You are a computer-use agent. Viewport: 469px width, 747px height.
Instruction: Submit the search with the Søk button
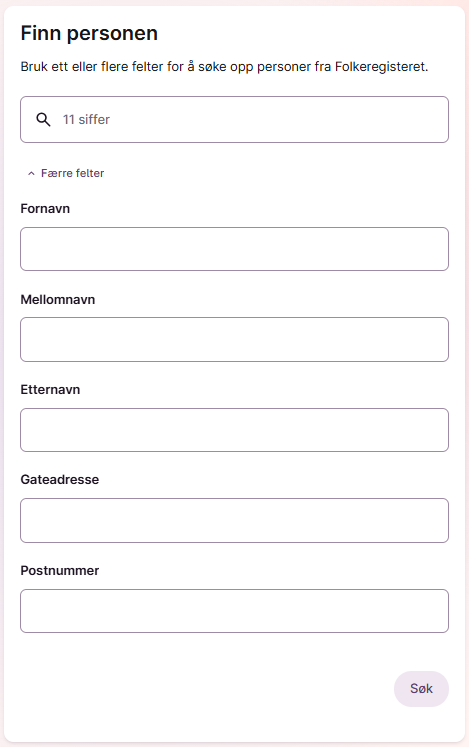[x=421, y=689]
